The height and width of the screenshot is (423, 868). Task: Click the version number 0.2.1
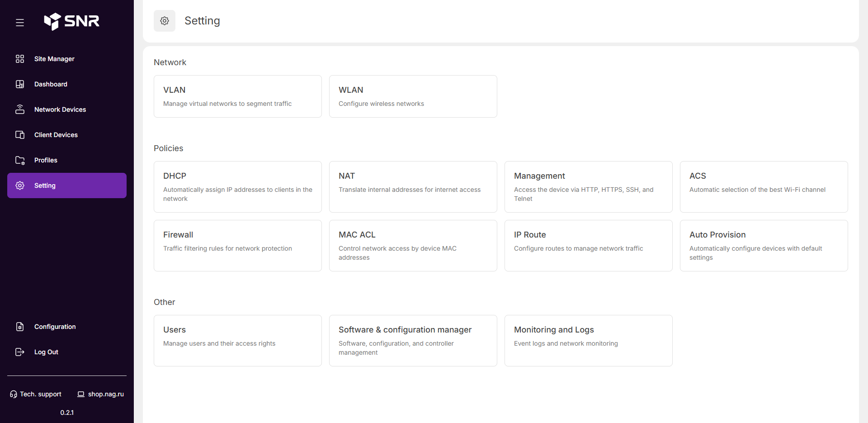[x=67, y=413]
